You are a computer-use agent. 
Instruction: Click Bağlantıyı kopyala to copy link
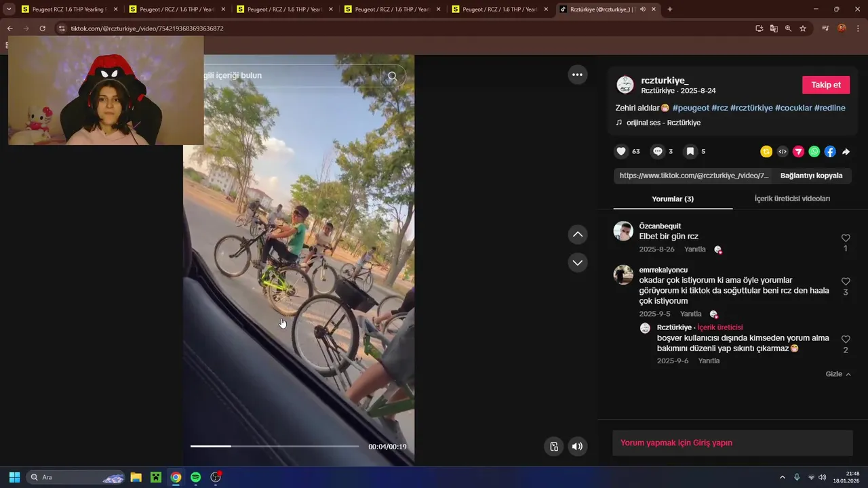(x=811, y=176)
